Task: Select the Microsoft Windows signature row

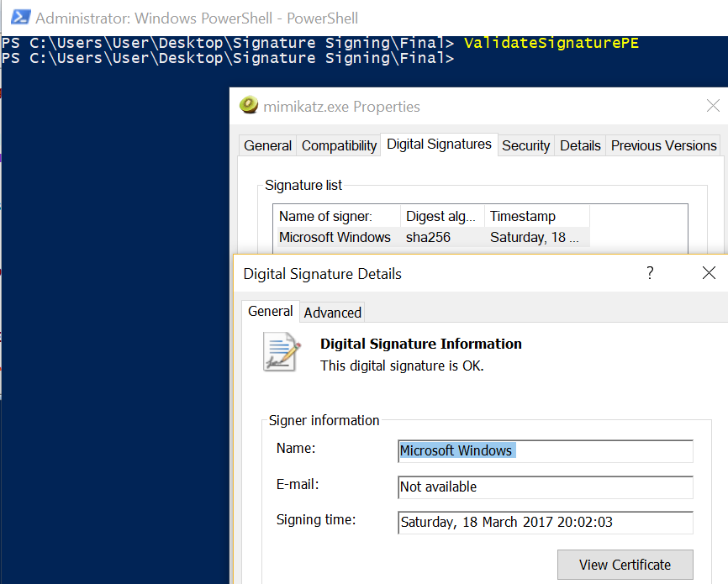Action: coord(433,237)
